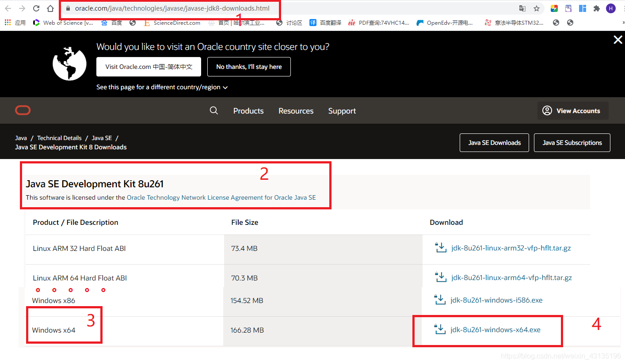This screenshot has width=625, height=364.
Task: Click download icon for windows-x64 row
Action: (x=440, y=329)
